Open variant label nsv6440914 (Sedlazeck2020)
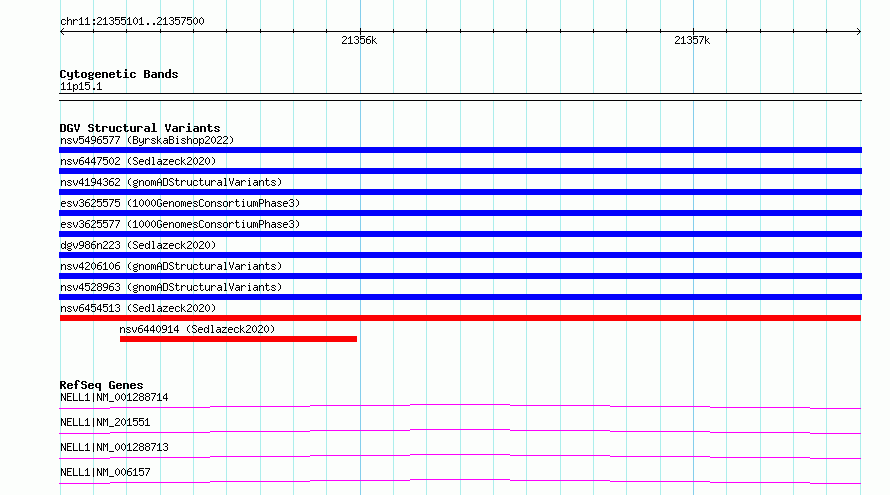This screenshot has width=890, height=495. click(197, 329)
